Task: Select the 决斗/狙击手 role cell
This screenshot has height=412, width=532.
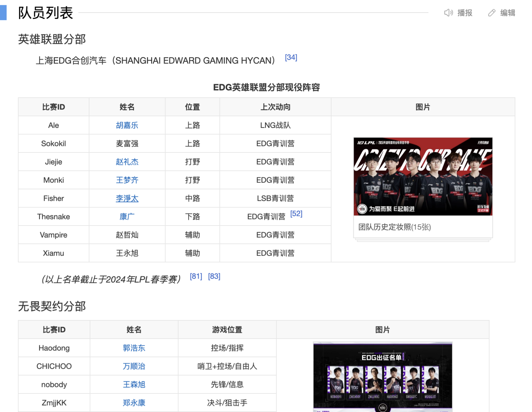Action: coord(227,403)
